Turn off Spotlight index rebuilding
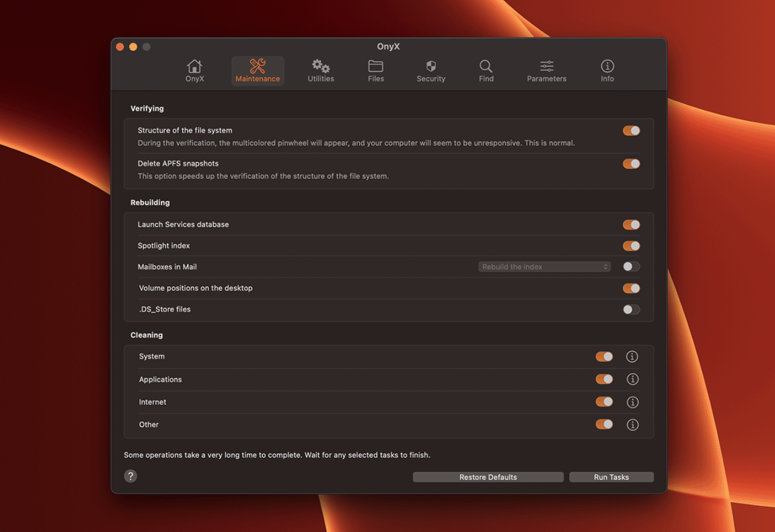775x532 pixels. [631, 246]
